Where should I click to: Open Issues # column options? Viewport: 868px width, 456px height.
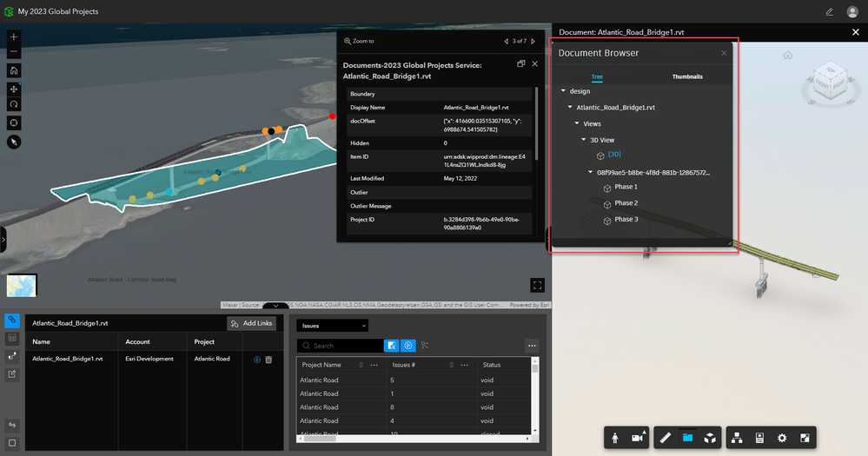465,365
